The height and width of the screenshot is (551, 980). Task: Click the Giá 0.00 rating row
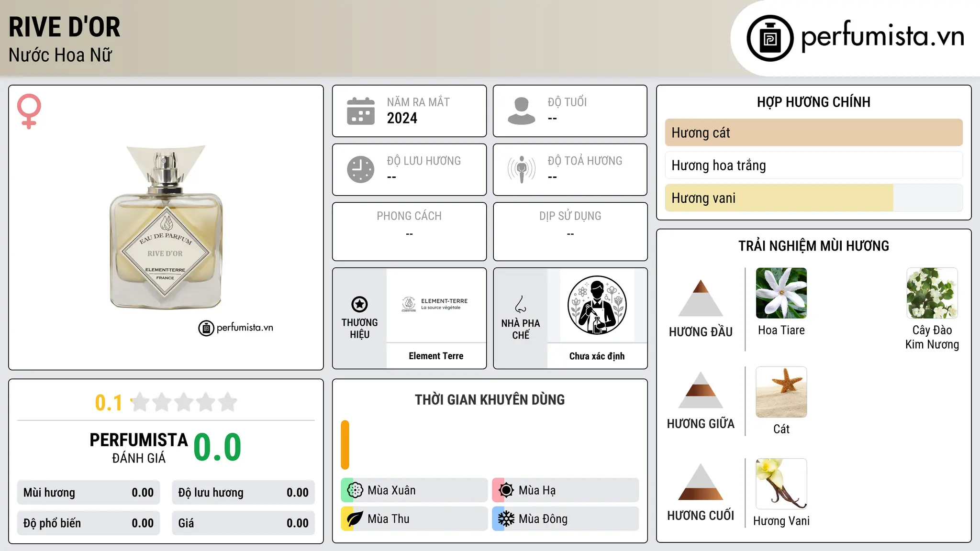tap(243, 523)
